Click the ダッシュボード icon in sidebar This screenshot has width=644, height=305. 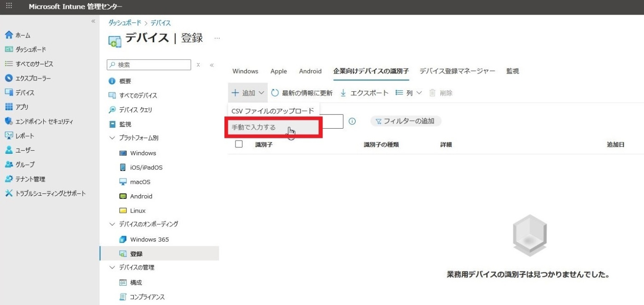tap(9, 49)
